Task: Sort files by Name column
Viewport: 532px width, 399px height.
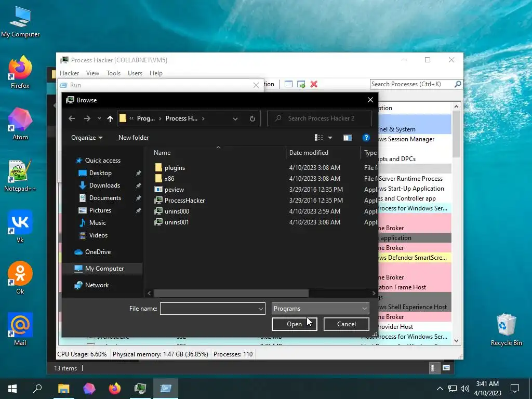Action: (162, 153)
